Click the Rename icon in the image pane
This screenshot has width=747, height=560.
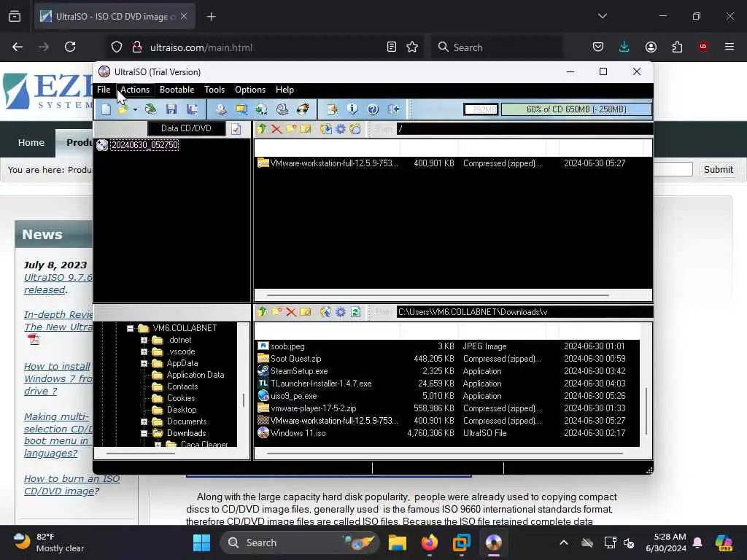(x=306, y=128)
